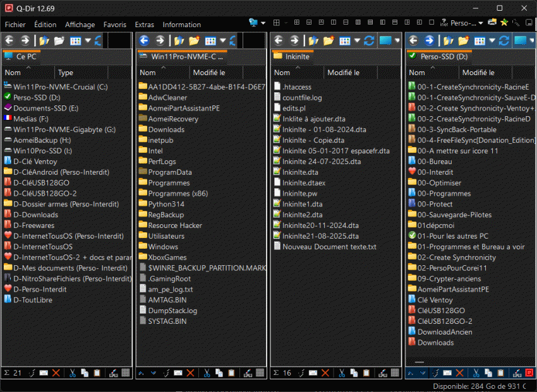This screenshot has height=392, width=537.
Task: Open view mode dropdown in Perso-SSD pane
Action: click(492, 40)
